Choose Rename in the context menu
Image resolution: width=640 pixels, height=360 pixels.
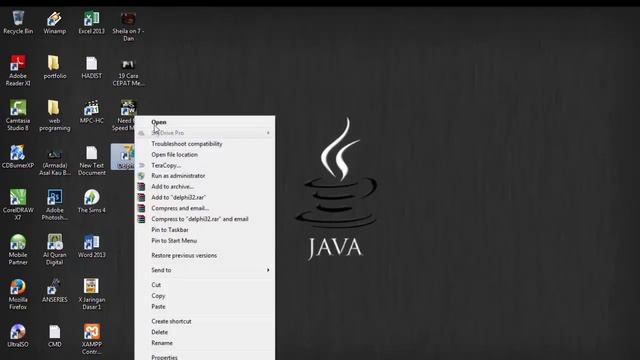tap(205, 343)
